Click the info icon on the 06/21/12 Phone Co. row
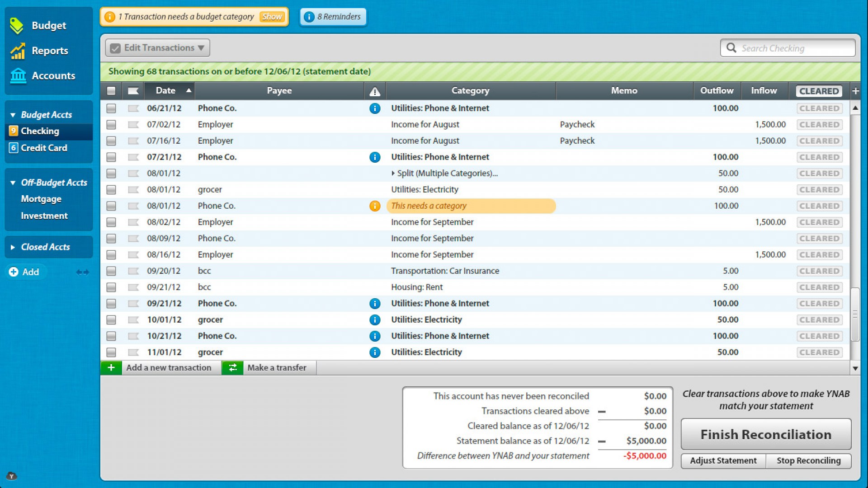The width and height of the screenshot is (868, 488). click(375, 108)
